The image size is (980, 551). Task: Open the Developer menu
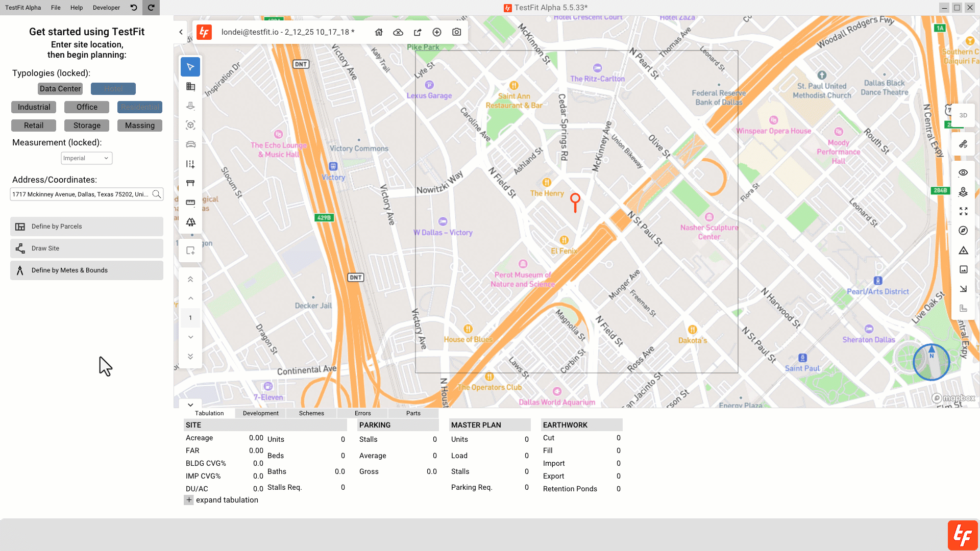coord(106,8)
